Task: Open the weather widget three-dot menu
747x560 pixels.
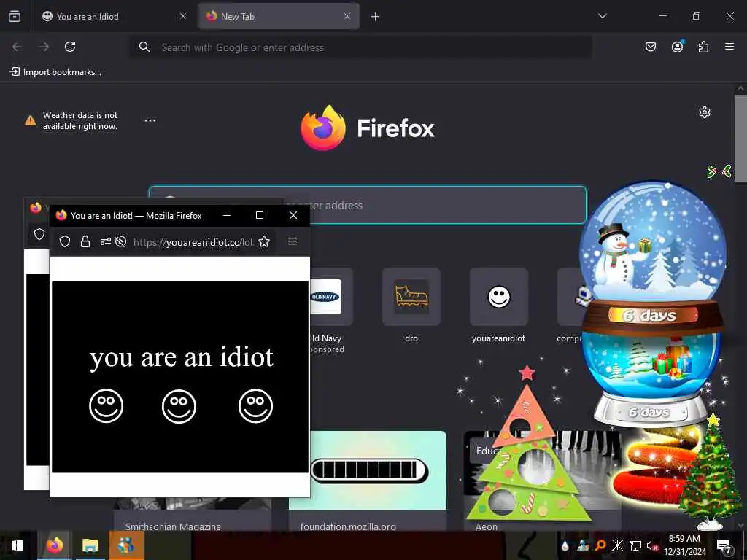Action: coord(150,120)
